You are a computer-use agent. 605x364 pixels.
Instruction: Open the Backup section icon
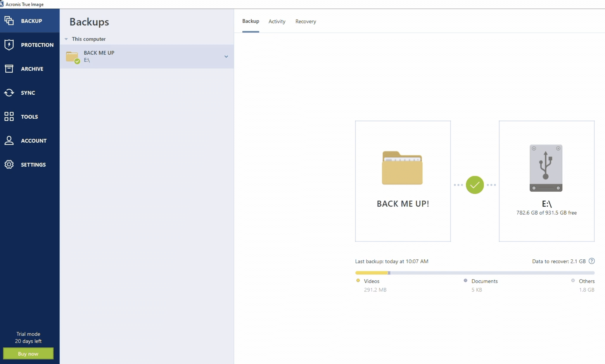[x=9, y=20]
